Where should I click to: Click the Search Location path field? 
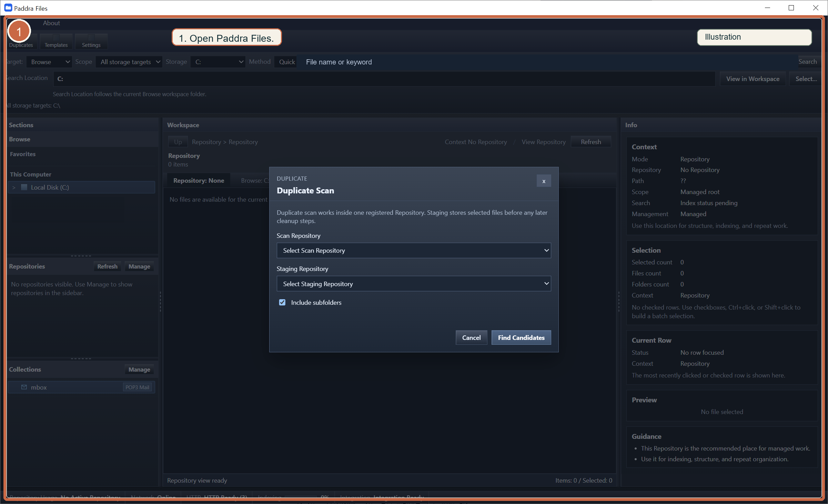click(384, 79)
